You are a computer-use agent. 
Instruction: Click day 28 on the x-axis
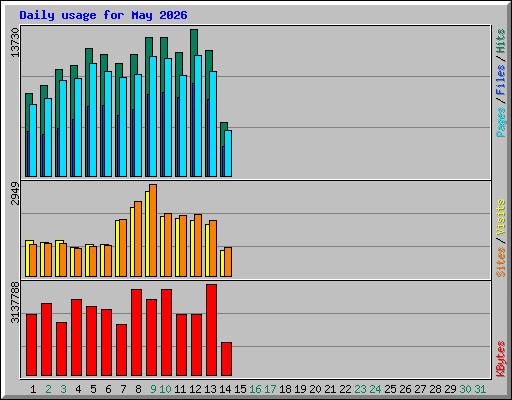tap(435, 389)
